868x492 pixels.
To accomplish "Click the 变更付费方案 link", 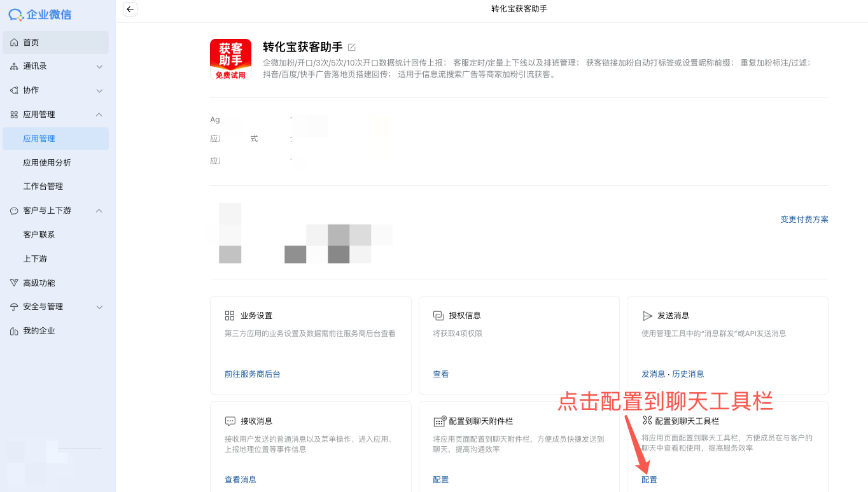I will [x=804, y=220].
